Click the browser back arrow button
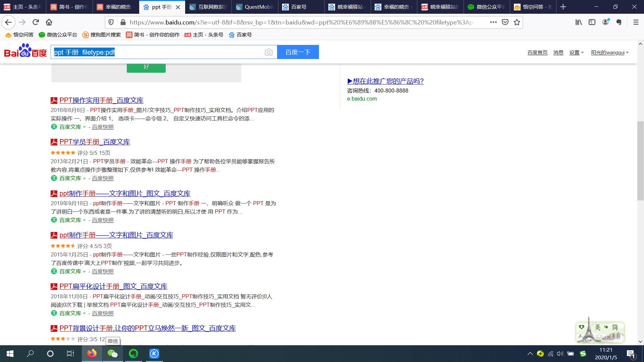Viewport: 644px width, 362px height. [x=8, y=22]
